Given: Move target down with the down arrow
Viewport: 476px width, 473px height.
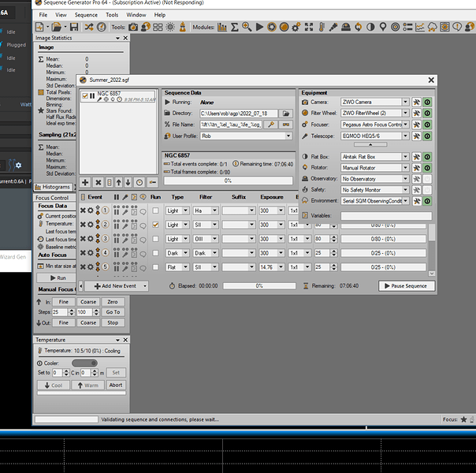Looking at the screenshot, I should pyautogui.click(x=128, y=182).
